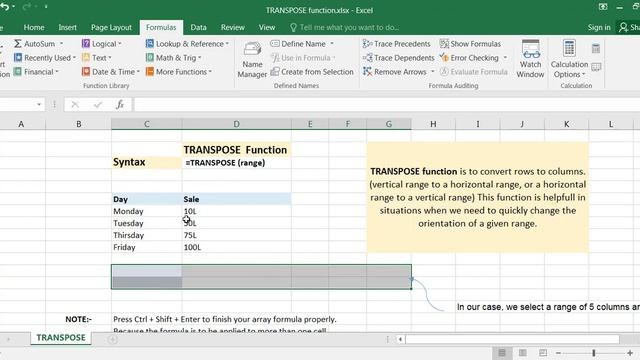Click the formula bar input field
640x360 pixels.
click(387, 104)
